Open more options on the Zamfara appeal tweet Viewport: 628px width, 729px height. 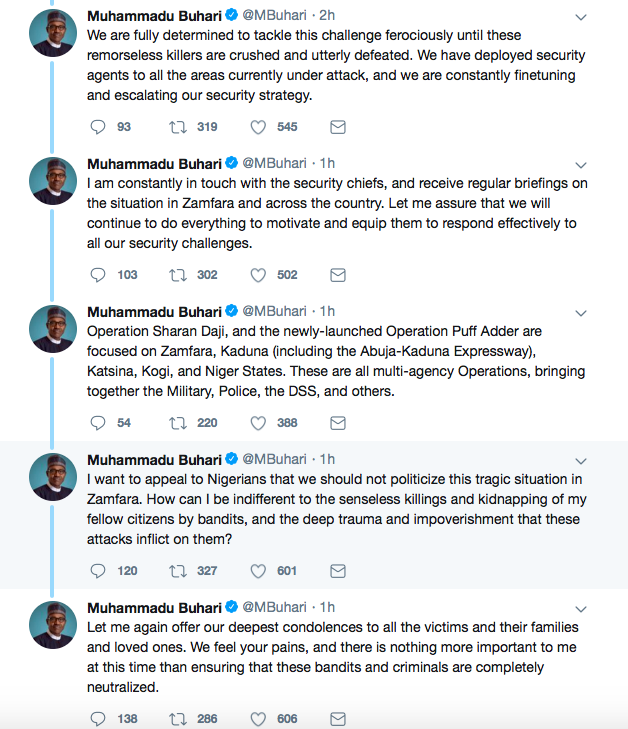581,461
